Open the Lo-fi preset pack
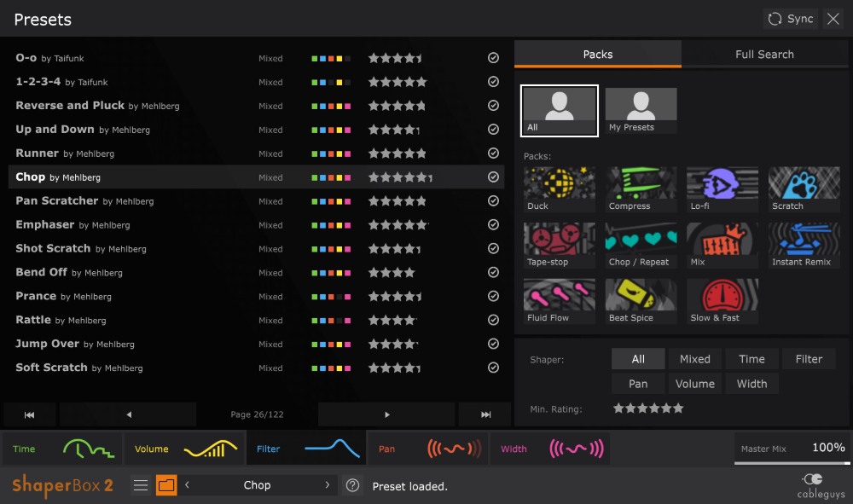The width and height of the screenshot is (853, 504). click(x=722, y=189)
